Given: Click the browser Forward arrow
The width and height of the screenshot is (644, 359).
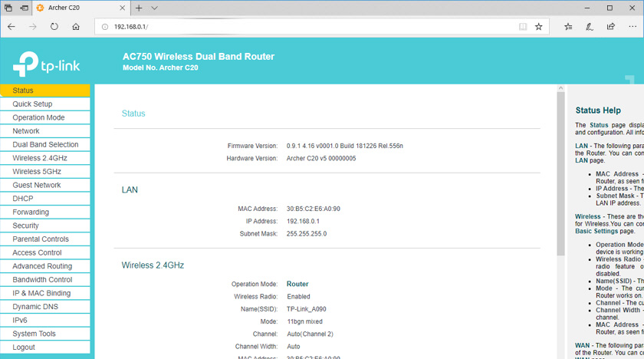Looking at the screenshot, I should pyautogui.click(x=33, y=27).
